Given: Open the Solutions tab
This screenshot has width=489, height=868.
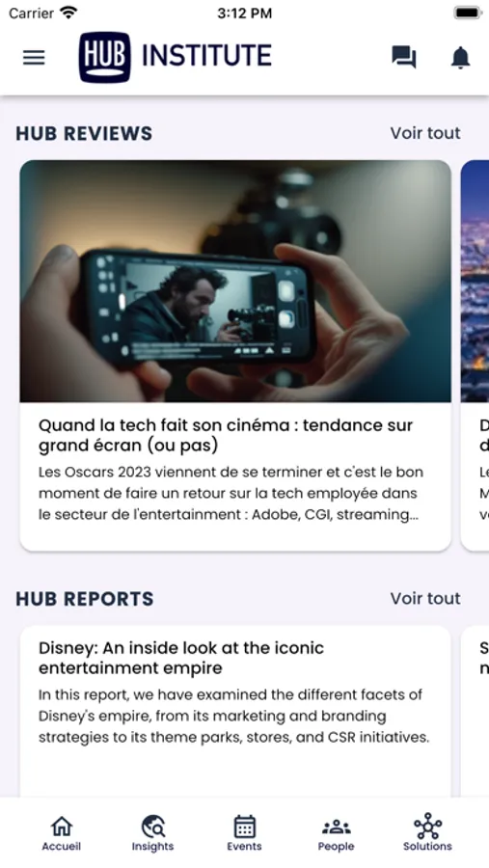Looking at the screenshot, I should tap(427, 833).
